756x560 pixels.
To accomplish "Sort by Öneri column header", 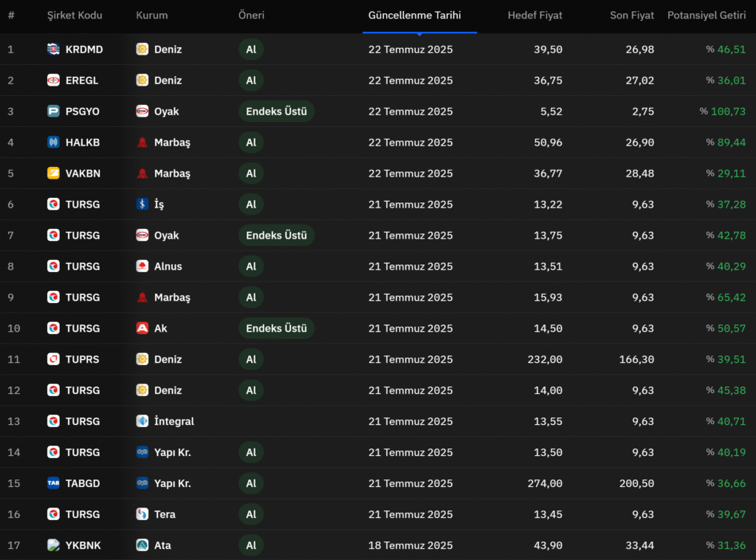I will pos(251,16).
